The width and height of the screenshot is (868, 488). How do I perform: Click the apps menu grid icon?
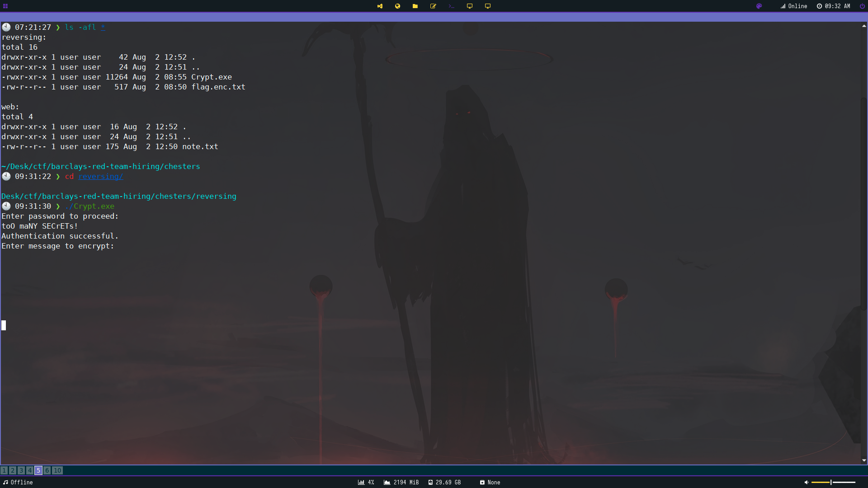coord(5,6)
